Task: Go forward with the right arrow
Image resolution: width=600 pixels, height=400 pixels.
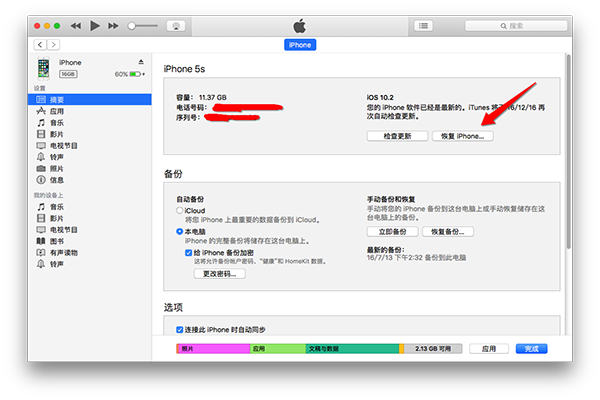Action: (x=54, y=45)
